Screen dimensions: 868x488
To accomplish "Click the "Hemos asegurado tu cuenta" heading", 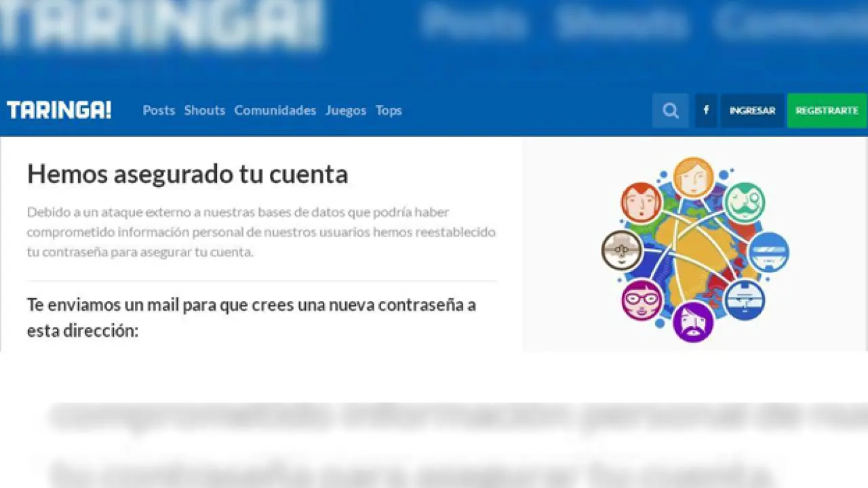I will (x=187, y=174).
